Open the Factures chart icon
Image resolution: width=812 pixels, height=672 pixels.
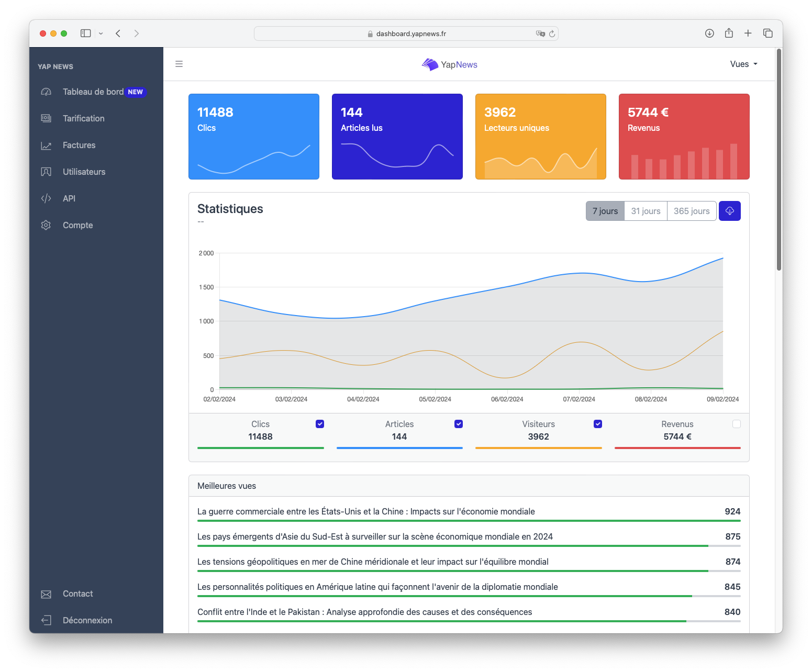[x=46, y=145]
